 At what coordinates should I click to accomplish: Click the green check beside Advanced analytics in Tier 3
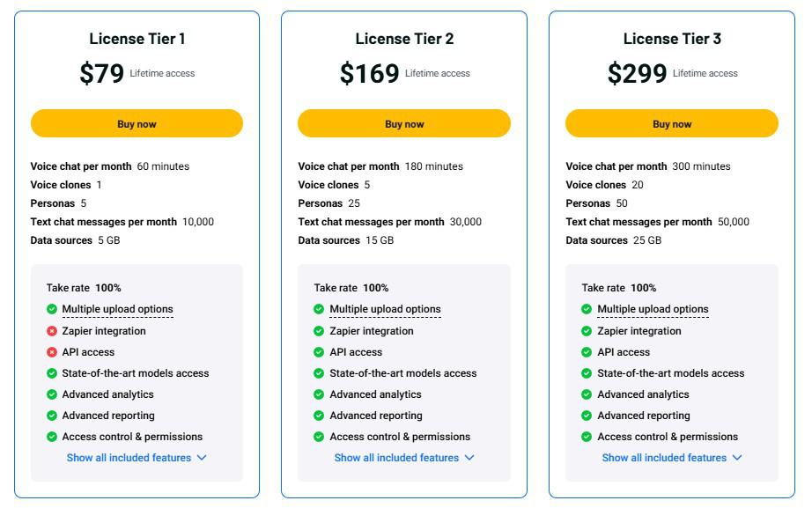pos(588,394)
